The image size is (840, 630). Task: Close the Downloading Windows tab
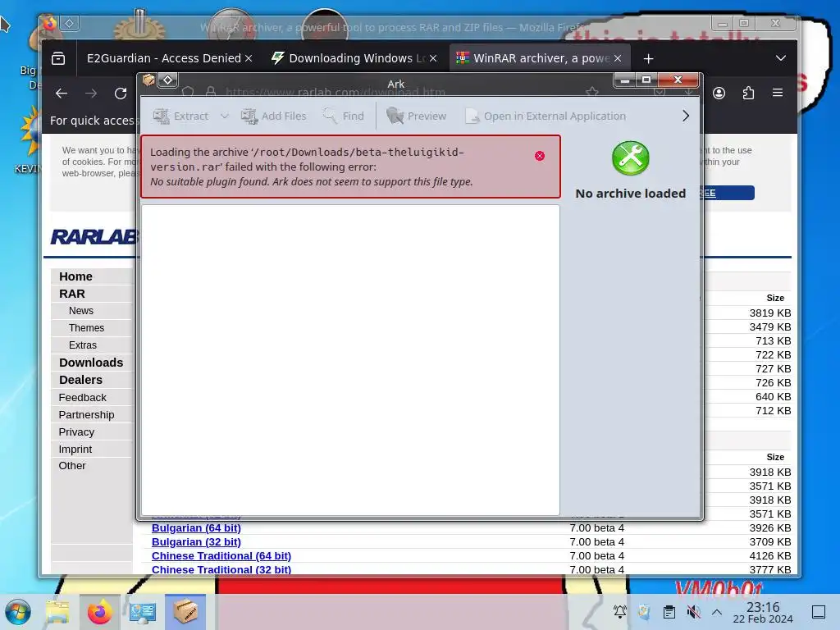433,58
